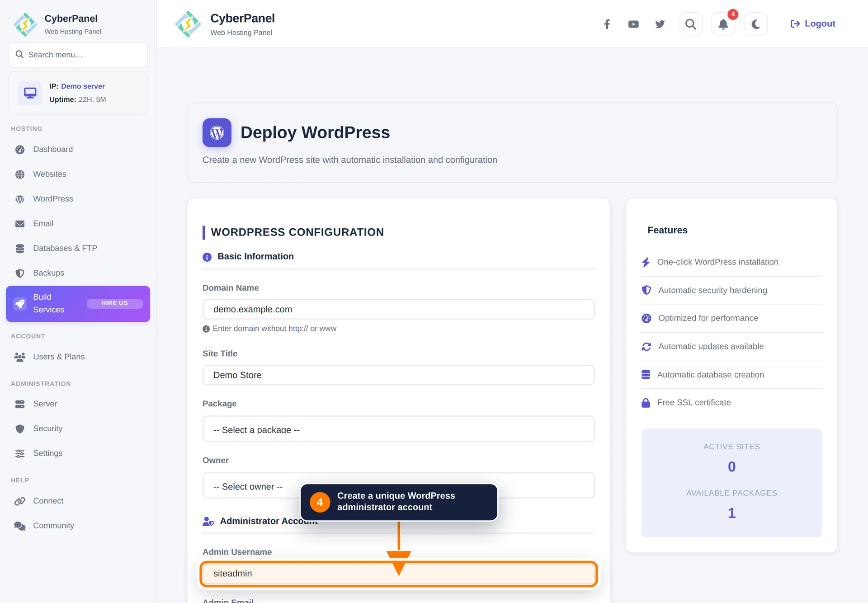Screen dimensions: 868x603
Task: Click the Deploy WordPress logo tile
Action: tap(217, 132)
